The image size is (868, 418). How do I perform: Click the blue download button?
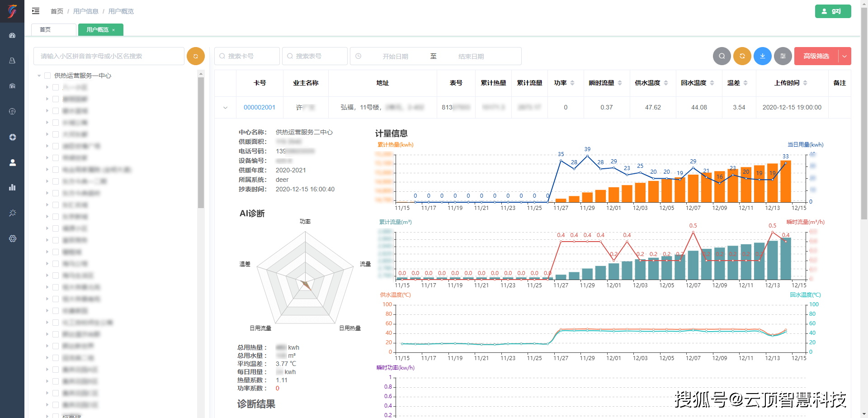[x=762, y=56]
